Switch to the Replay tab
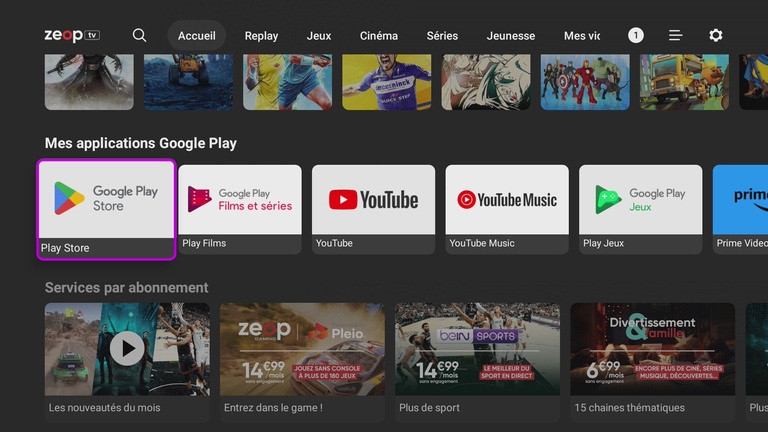Screen dimensions: 768x432 click(261, 36)
